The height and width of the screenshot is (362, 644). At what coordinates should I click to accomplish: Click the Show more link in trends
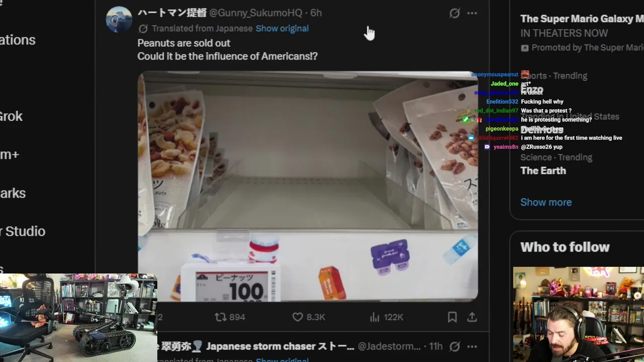coord(546,202)
